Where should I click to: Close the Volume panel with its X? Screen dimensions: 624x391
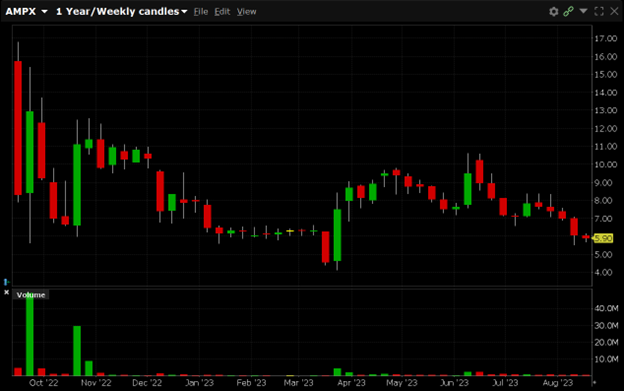coord(6,292)
